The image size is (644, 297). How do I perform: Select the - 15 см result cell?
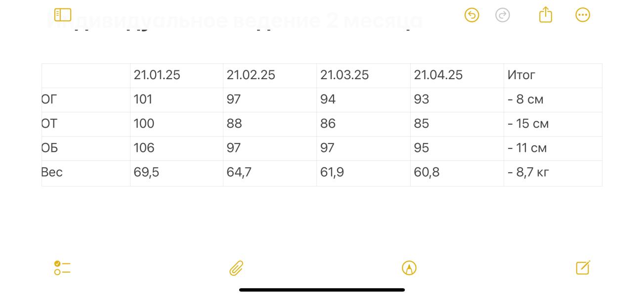coord(553,124)
